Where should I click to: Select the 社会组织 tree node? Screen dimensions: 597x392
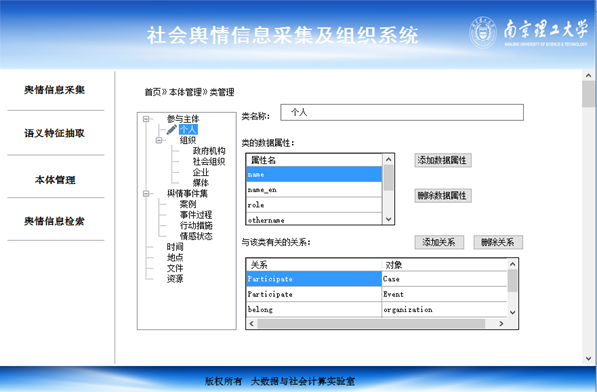click(x=209, y=161)
